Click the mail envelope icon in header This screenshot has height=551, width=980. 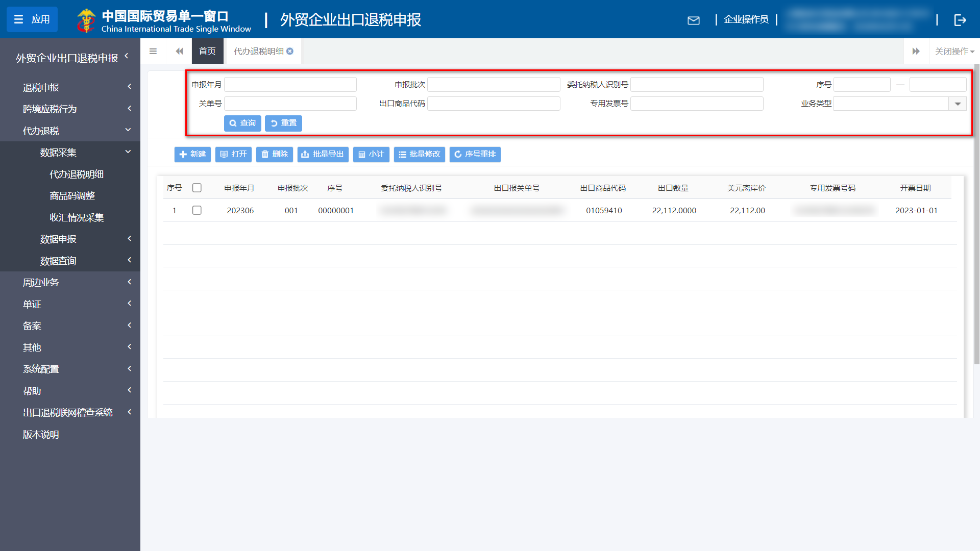(x=693, y=20)
